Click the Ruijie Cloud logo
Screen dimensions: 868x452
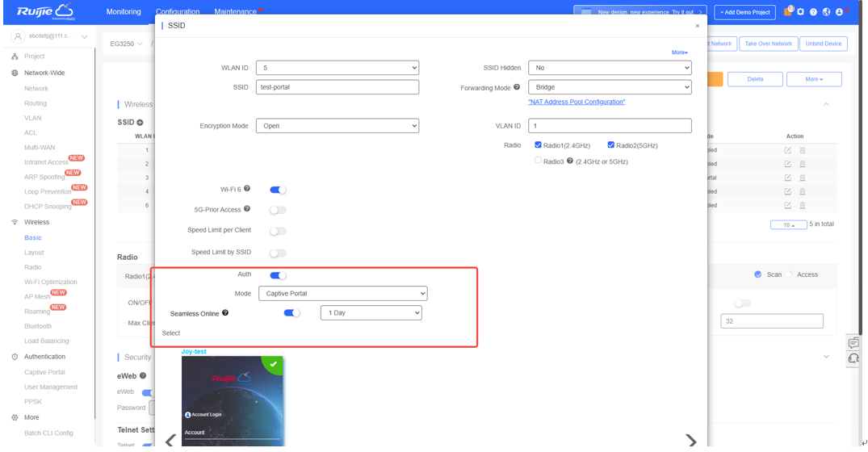click(x=45, y=11)
